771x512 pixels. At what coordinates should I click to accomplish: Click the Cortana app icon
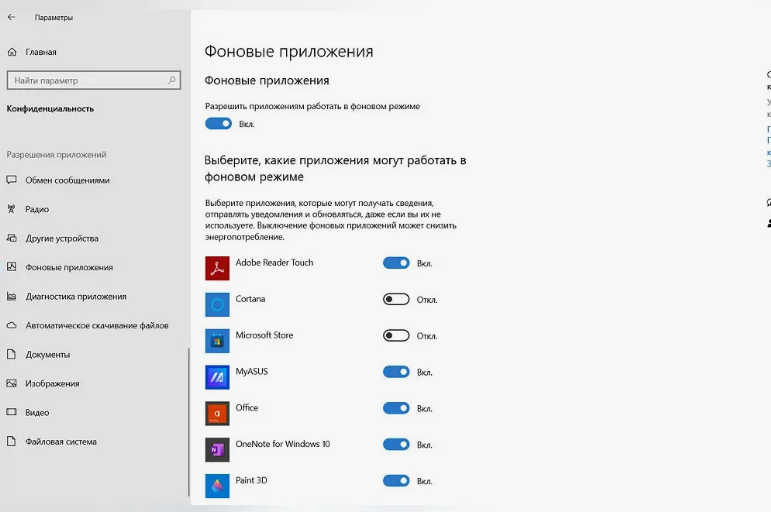point(217,304)
